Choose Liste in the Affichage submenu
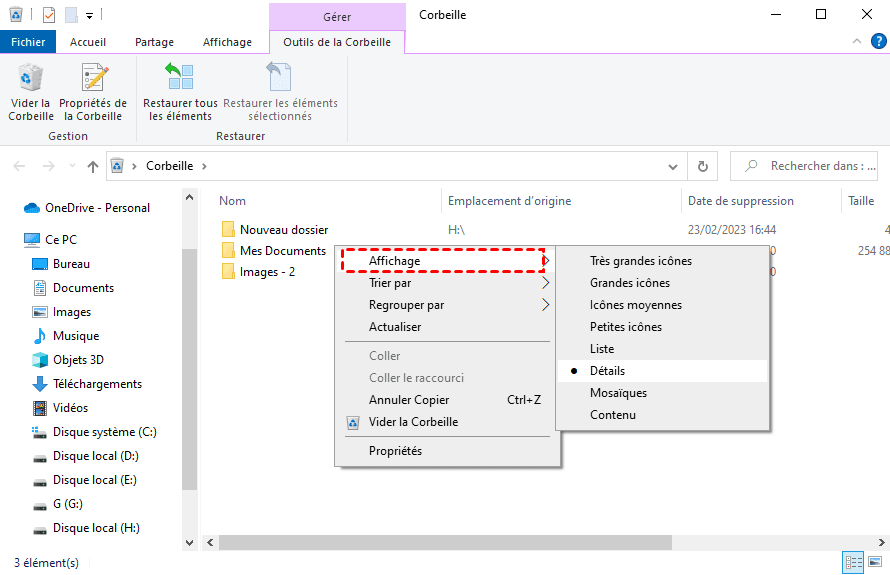The width and height of the screenshot is (890, 575). tap(602, 349)
